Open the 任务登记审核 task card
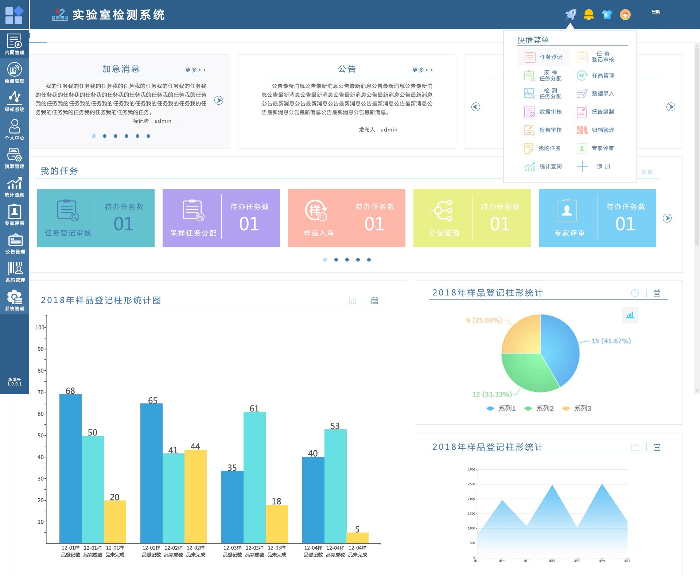This screenshot has width=700, height=588. [96, 218]
